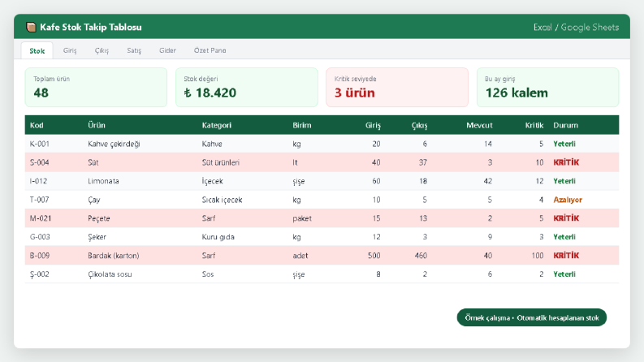Select the Kritik seviyede 3 ürün card
Image resolution: width=644 pixels, height=362 pixels.
pos(397,88)
